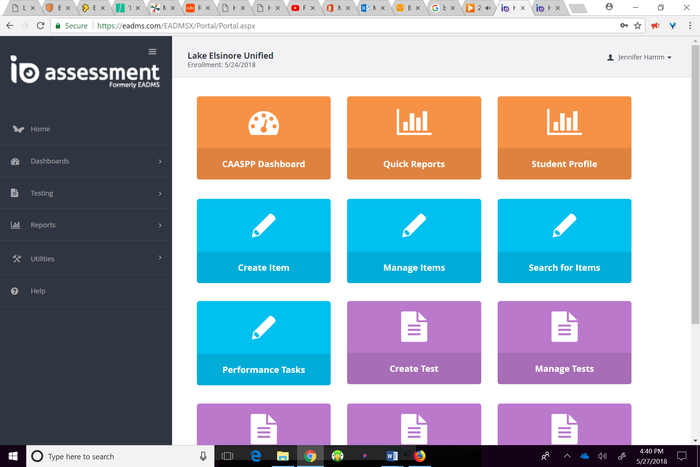700x467 pixels.
Task: Open the Student Profile chart tile
Action: (x=564, y=123)
